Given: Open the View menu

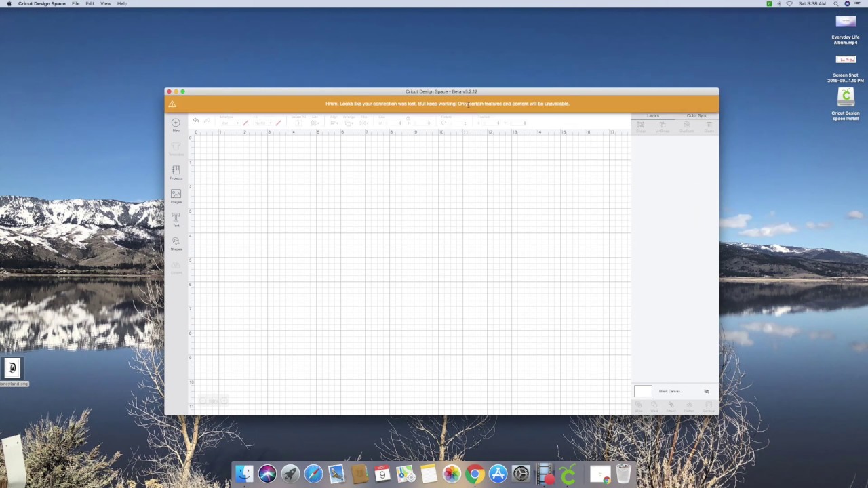Looking at the screenshot, I should click(x=106, y=3).
